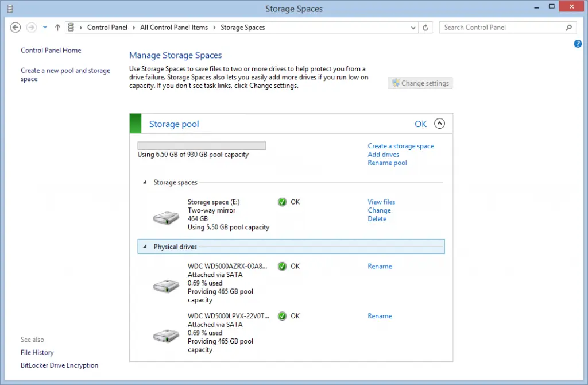Collapse the Storage spaces group triangle

[145, 182]
